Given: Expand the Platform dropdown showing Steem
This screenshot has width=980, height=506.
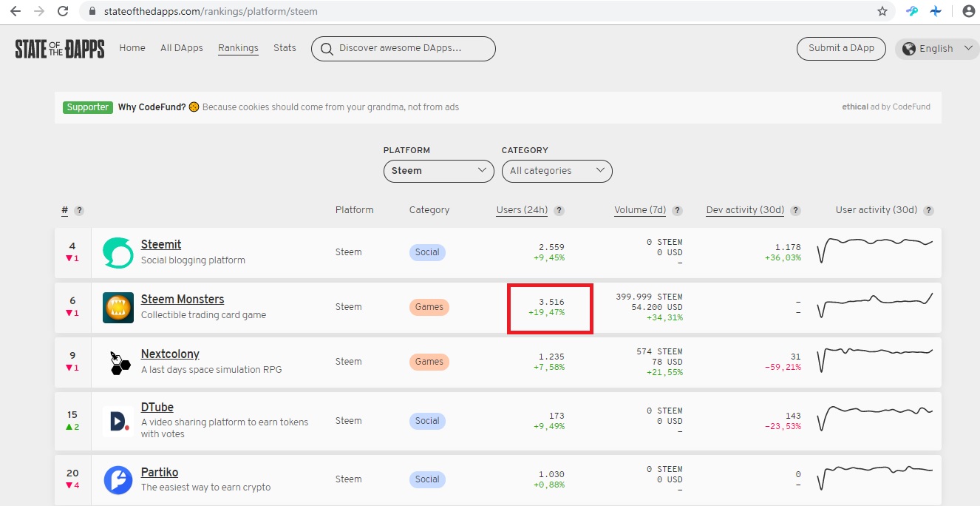Looking at the screenshot, I should click(x=439, y=171).
